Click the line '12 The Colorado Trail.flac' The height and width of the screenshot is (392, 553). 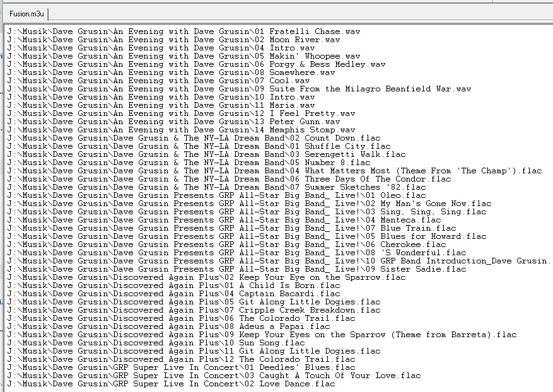coord(181,360)
